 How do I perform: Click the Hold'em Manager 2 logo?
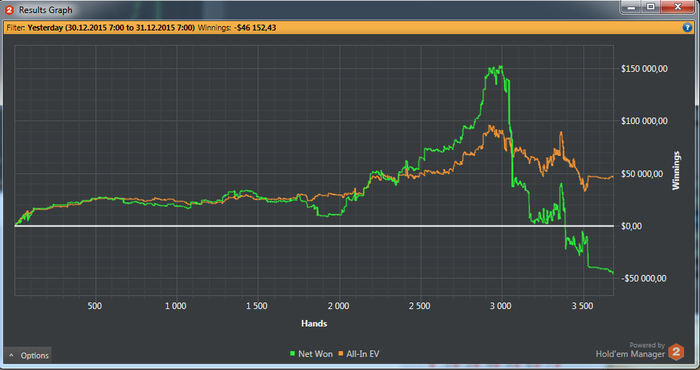tap(676, 352)
